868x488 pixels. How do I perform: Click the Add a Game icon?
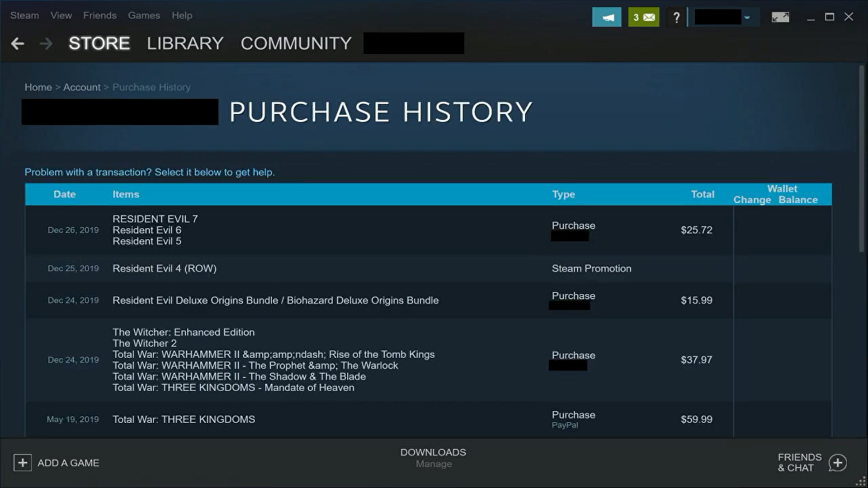coord(22,462)
